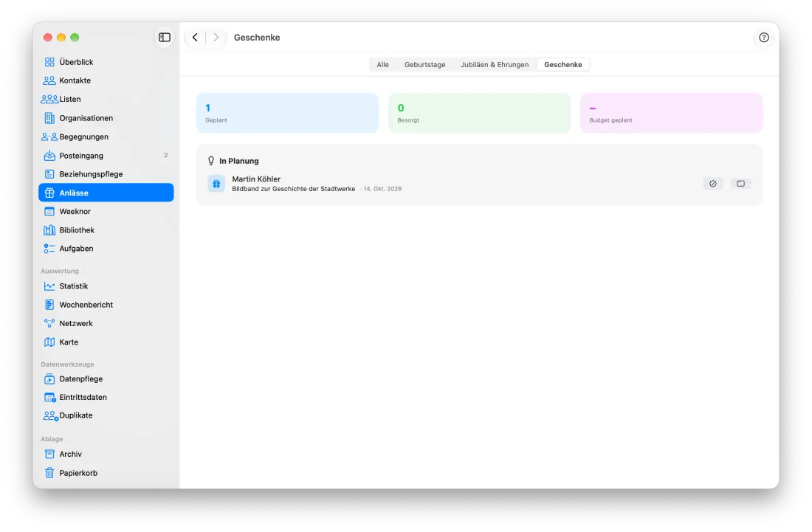Viewport: 812px width, 532px height.
Task: Click the text 'Bildband zur Geschichte der Stadtwerke'
Action: pyautogui.click(x=294, y=189)
